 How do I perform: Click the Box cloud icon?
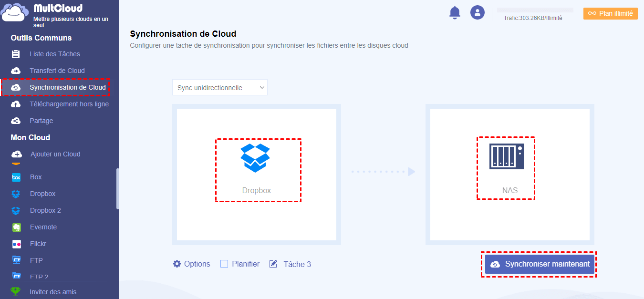click(16, 177)
